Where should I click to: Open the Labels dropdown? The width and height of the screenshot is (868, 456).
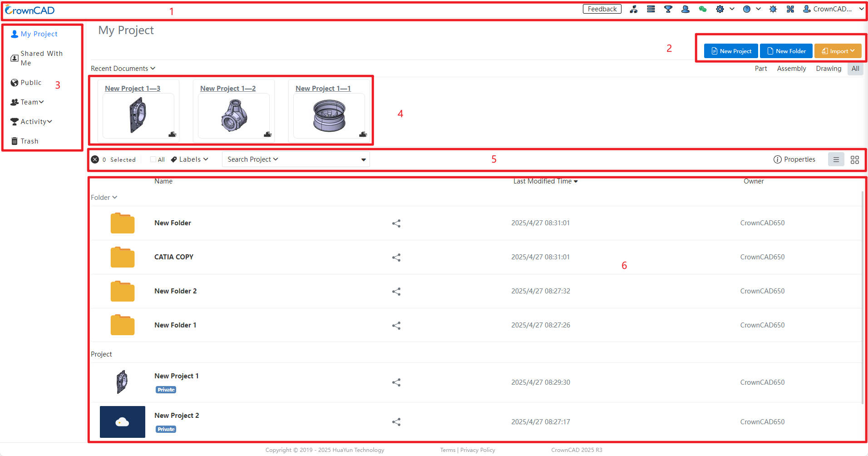click(x=190, y=159)
